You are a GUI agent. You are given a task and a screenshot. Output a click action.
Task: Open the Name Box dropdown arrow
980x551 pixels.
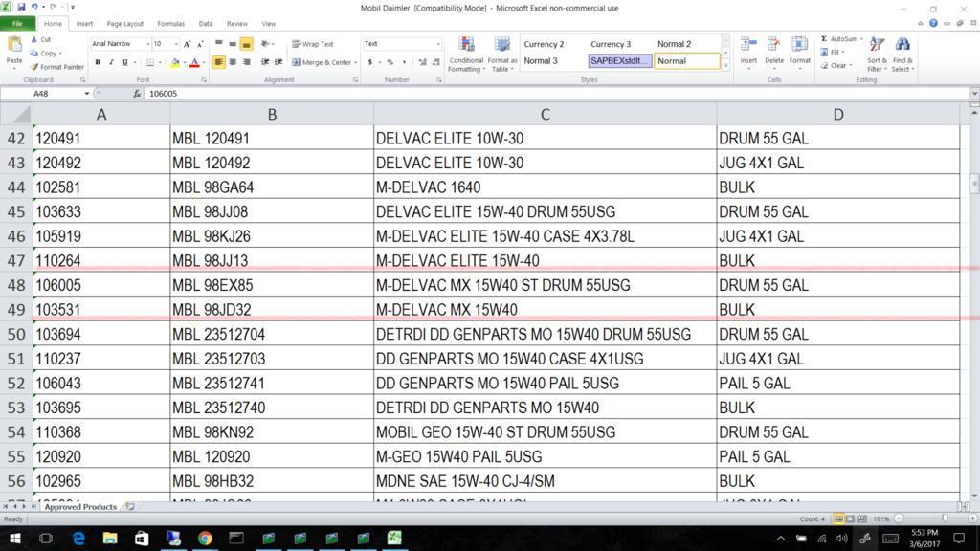pyautogui.click(x=87, y=93)
